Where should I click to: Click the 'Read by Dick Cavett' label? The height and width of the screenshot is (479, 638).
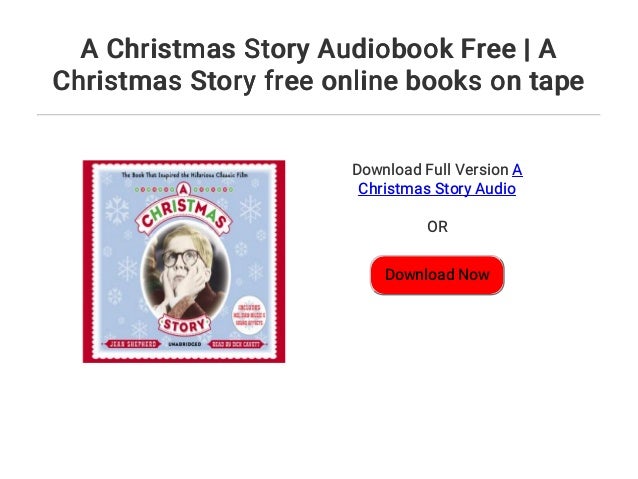coord(236,344)
